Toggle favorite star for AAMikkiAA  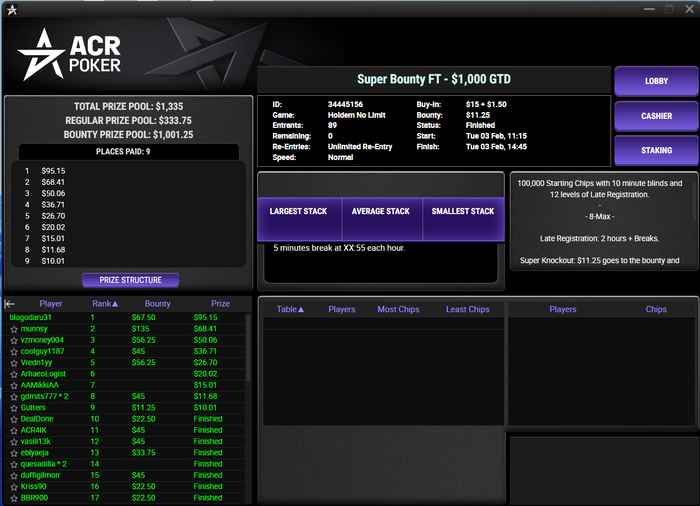pyautogui.click(x=14, y=385)
